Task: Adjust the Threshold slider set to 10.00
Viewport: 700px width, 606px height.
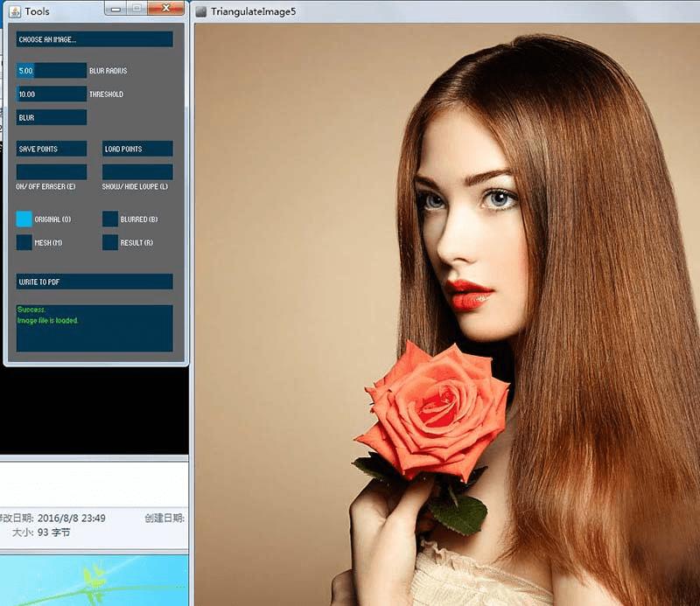Action: click(52, 94)
